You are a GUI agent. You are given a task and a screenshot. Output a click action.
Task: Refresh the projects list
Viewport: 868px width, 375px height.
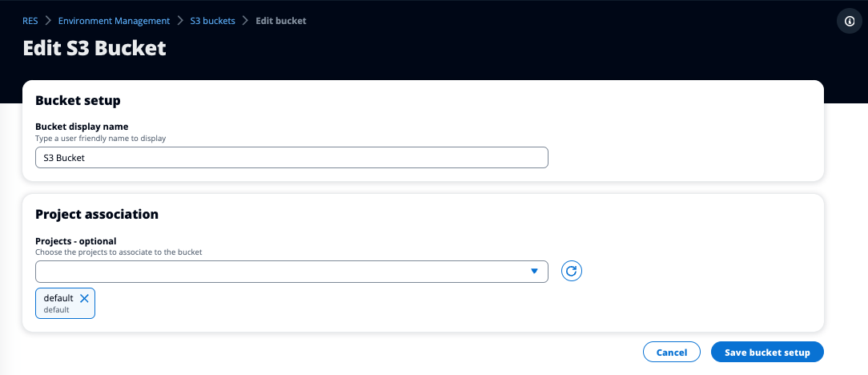[571, 272]
